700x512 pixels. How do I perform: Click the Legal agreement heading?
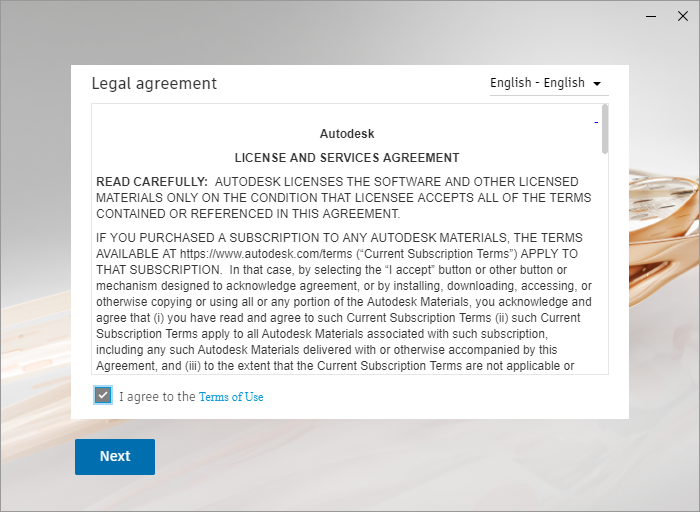(154, 83)
